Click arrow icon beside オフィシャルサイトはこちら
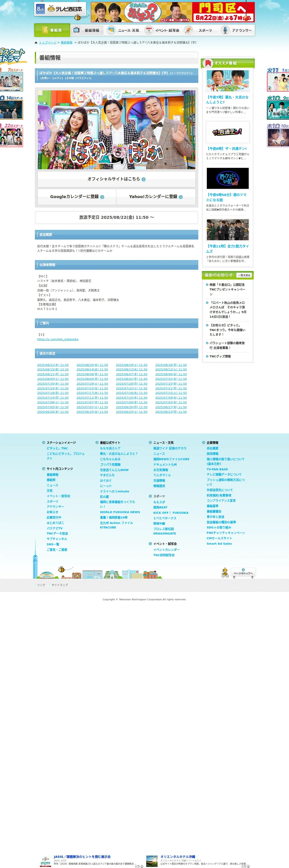The height and width of the screenshot is (868, 289). click(144, 179)
